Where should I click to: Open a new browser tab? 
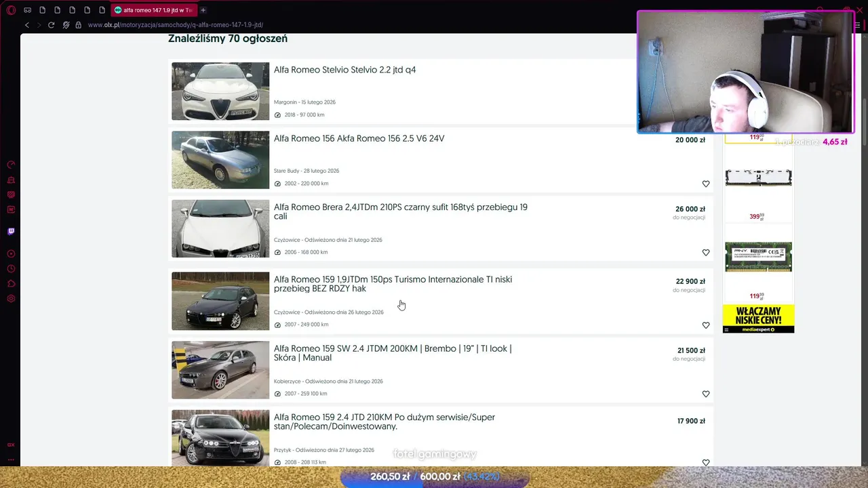[203, 10]
